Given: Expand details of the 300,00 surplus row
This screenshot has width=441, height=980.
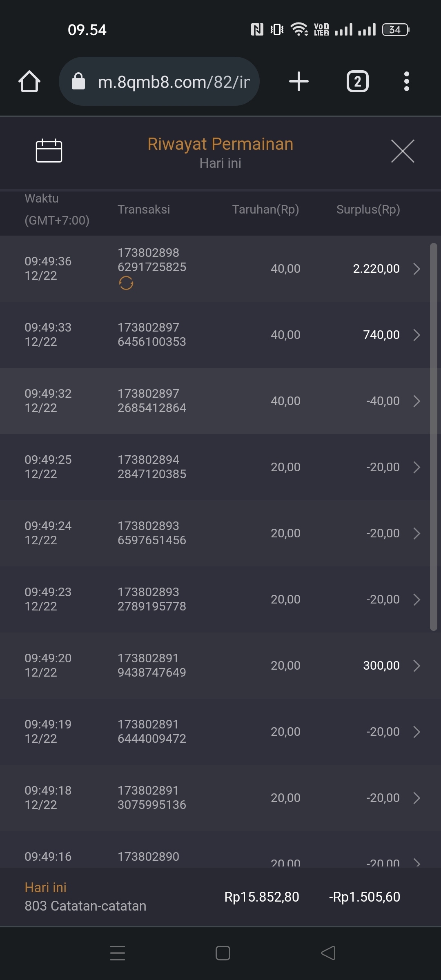Looking at the screenshot, I should click(x=416, y=666).
